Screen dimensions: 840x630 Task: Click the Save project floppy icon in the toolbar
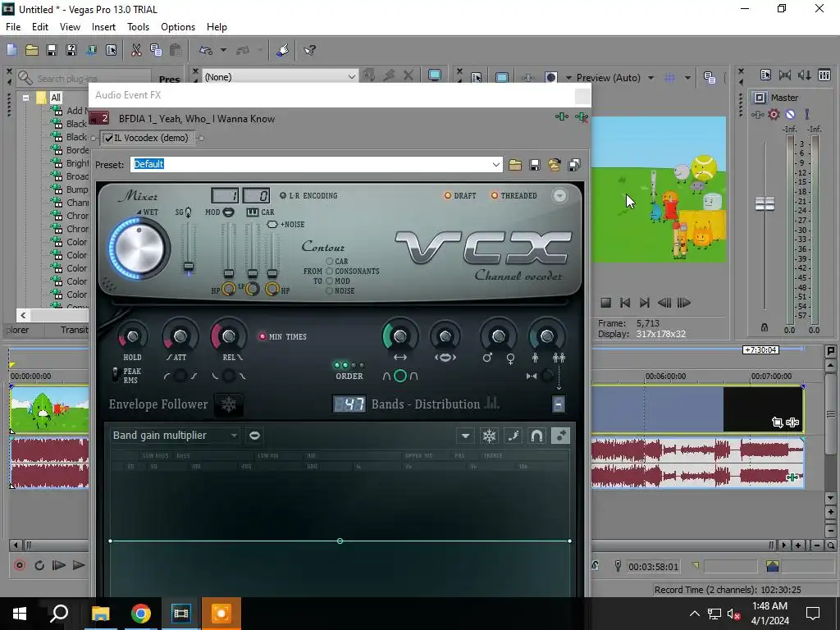52,50
